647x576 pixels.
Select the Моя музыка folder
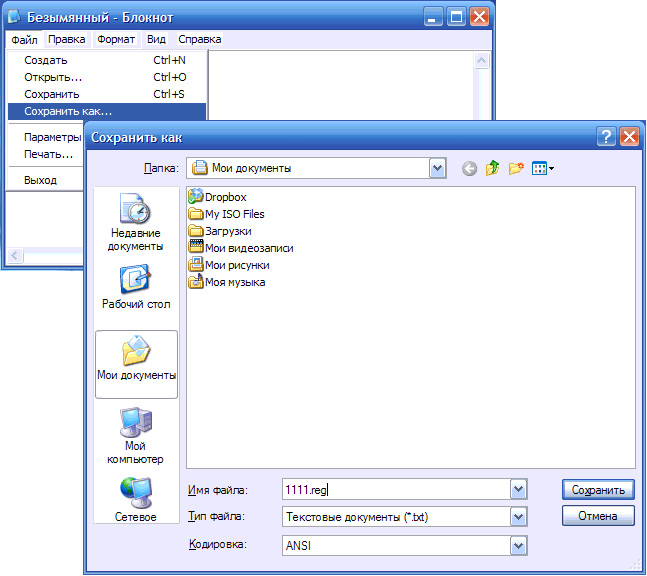pyautogui.click(x=227, y=282)
